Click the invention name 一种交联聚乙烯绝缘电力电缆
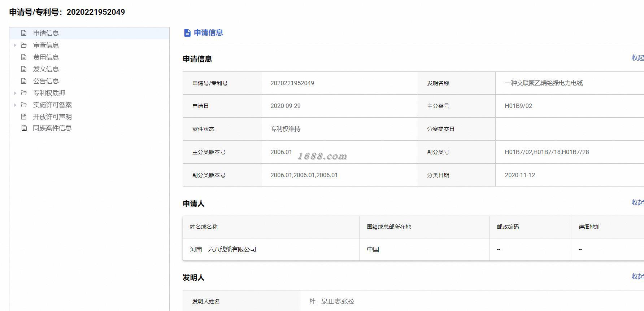Image resolution: width=644 pixels, height=311 pixels. point(544,83)
